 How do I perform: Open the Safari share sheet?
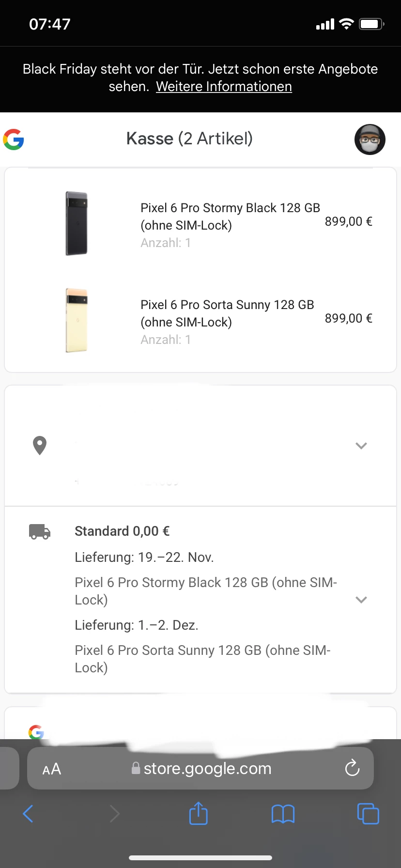click(x=198, y=813)
